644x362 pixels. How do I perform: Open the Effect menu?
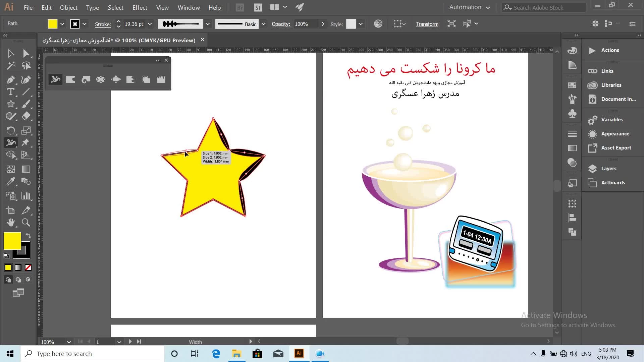pos(140,7)
